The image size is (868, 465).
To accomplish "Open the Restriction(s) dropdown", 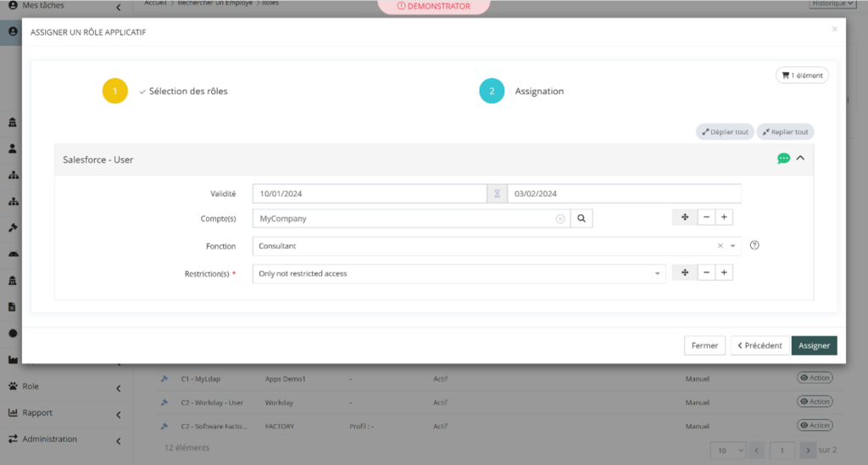I will (x=658, y=274).
